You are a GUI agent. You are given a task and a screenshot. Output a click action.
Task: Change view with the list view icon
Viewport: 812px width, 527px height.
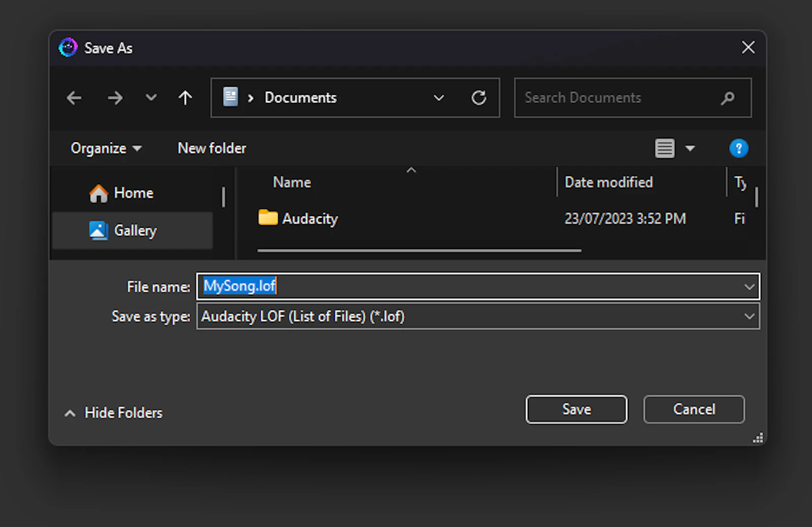click(x=664, y=148)
